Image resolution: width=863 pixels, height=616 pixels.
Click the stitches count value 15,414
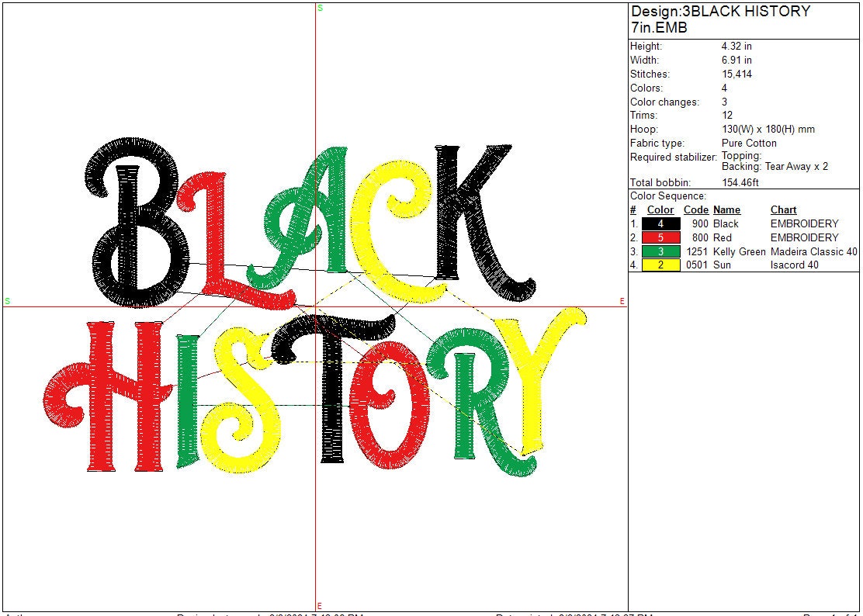point(736,74)
